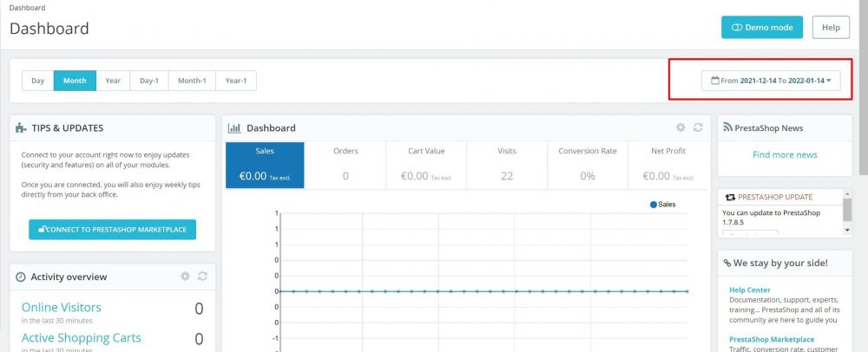Image resolution: width=868 pixels, height=352 pixels.
Task: Open the Active Shopping Carts link
Action: (x=82, y=337)
